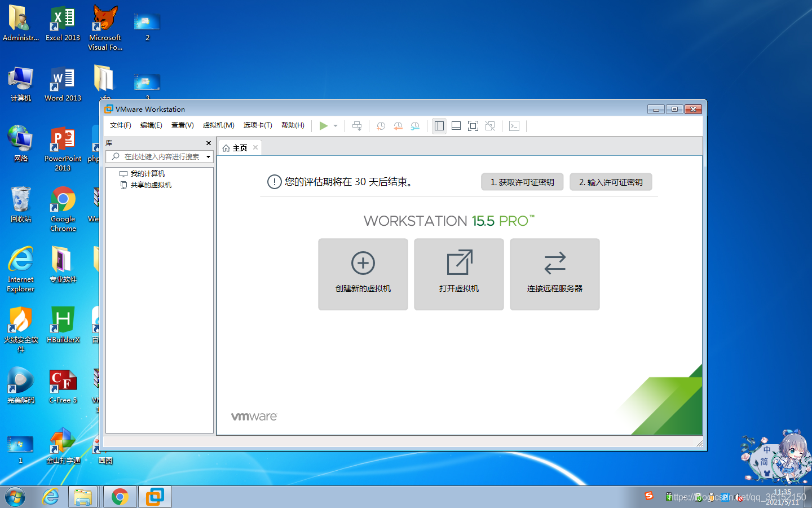Image resolution: width=812 pixels, height=508 pixels.
Task: Click the 连接远程服务器 tile
Action: [555, 274]
